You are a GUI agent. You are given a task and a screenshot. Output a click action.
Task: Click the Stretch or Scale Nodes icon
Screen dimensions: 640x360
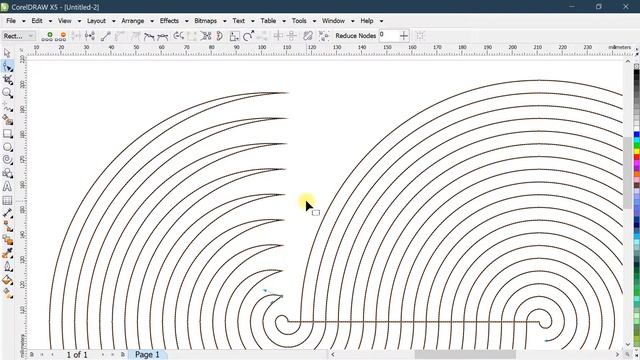click(x=234, y=36)
